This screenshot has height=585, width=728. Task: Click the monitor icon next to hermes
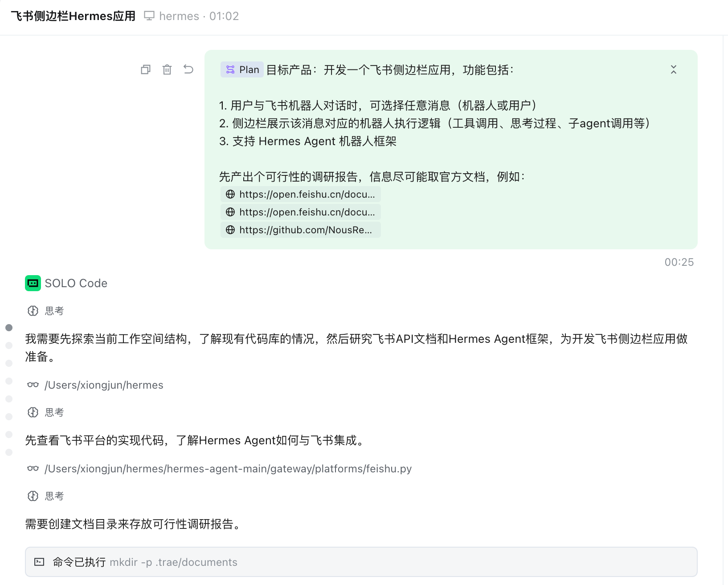click(x=149, y=16)
